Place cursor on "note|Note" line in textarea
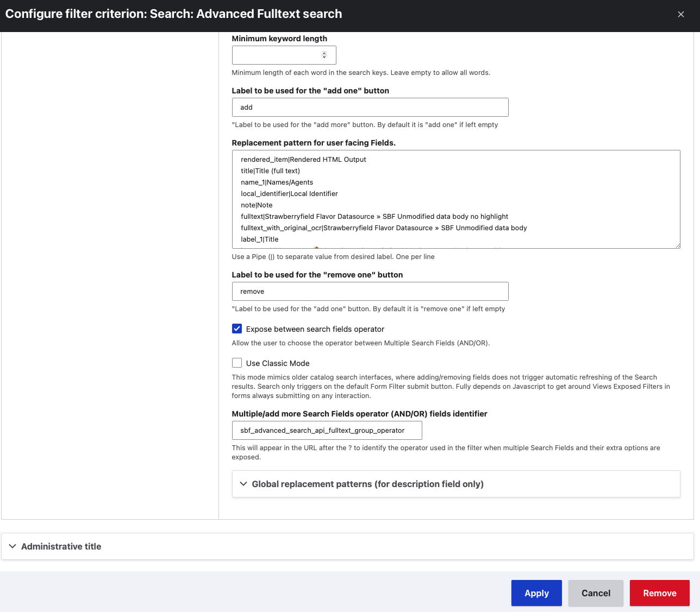Image resolution: width=700 pixels, height=612 pixels. (257, 205)
